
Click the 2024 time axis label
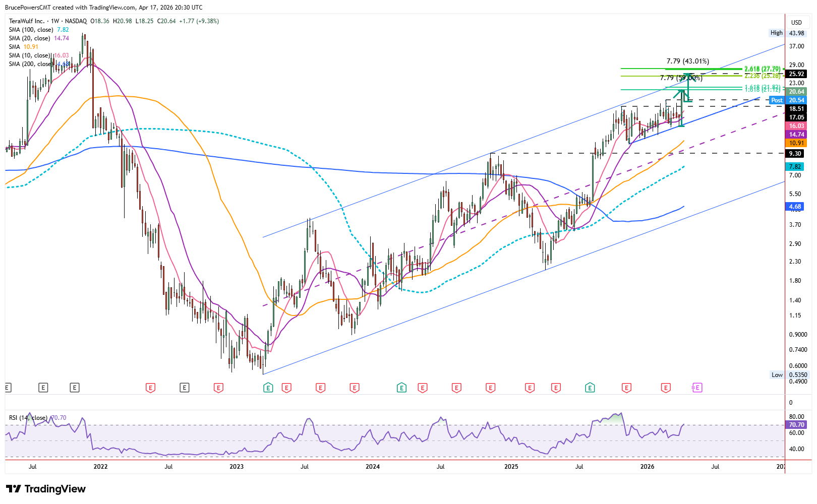[x=373, y=467]
